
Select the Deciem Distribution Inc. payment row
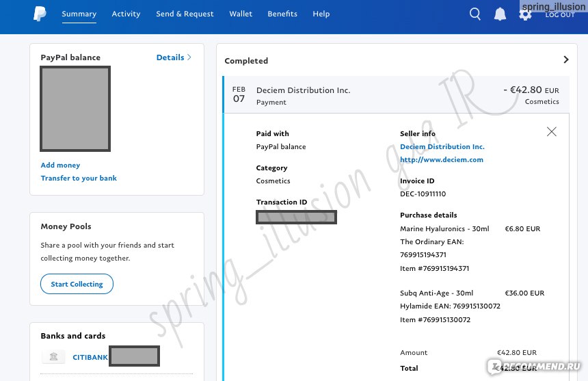pos(396,95)
